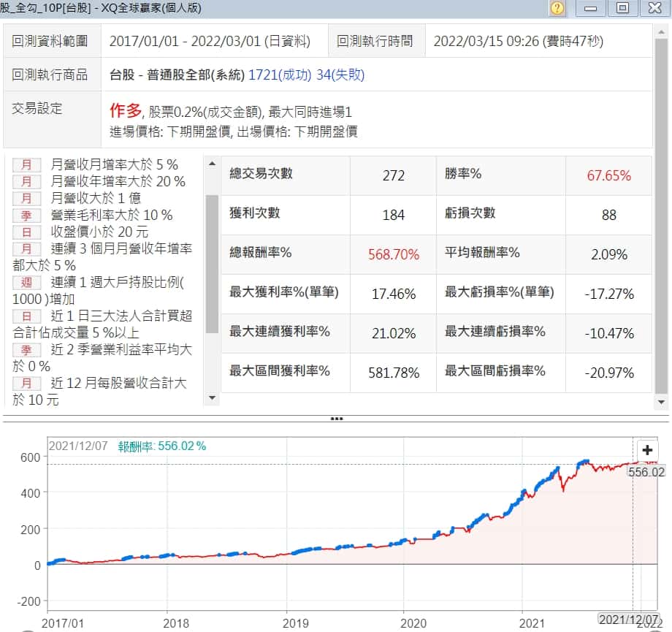Click the 季 tag beside 營業毛利率大於 10 %
Screen dimensions: 672x632
point(26,215)
